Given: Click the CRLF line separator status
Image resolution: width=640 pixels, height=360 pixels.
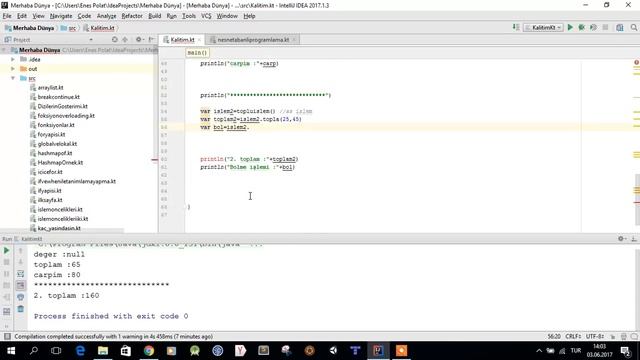Looking at the screenshot, I should 573,336.
